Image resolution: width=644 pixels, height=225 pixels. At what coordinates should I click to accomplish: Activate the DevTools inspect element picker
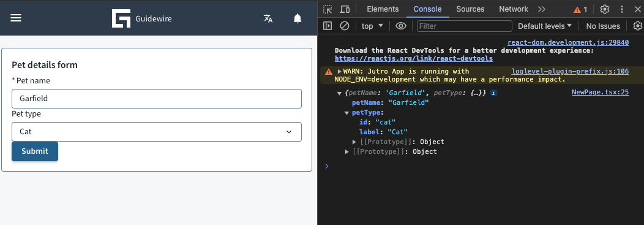328,9
